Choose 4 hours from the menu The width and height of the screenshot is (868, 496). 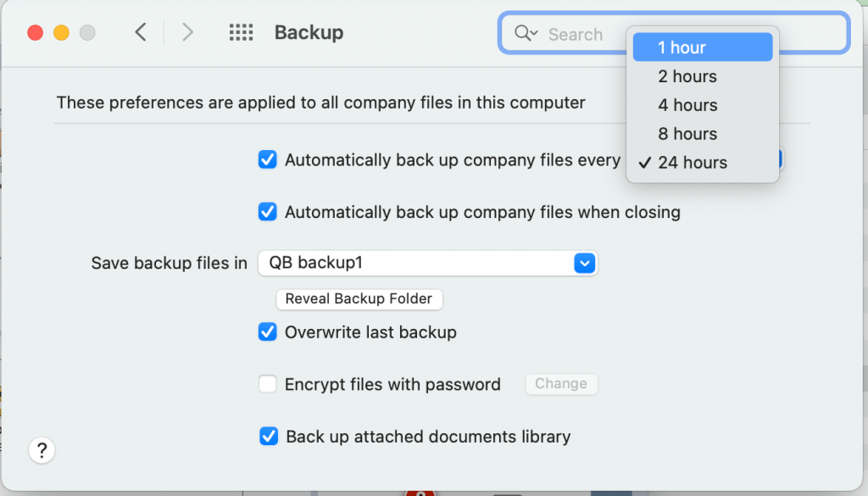tap(703, 104)
